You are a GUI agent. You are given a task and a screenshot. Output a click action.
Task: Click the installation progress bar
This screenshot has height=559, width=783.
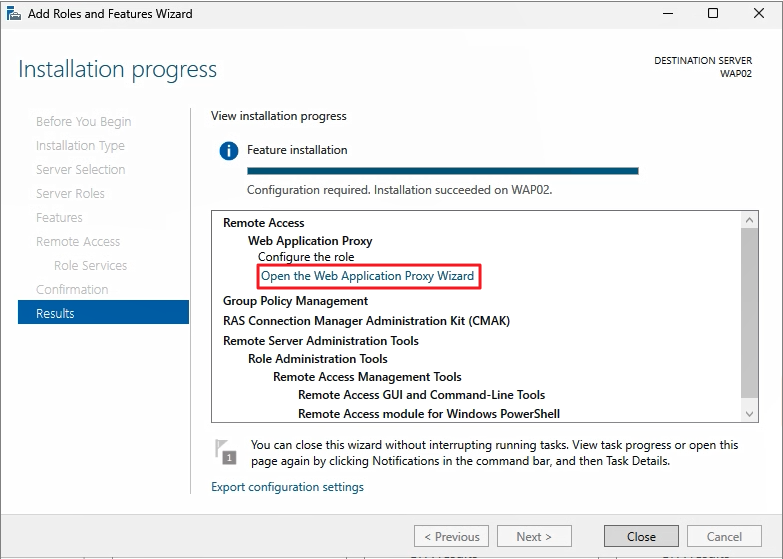coord(443,171)
